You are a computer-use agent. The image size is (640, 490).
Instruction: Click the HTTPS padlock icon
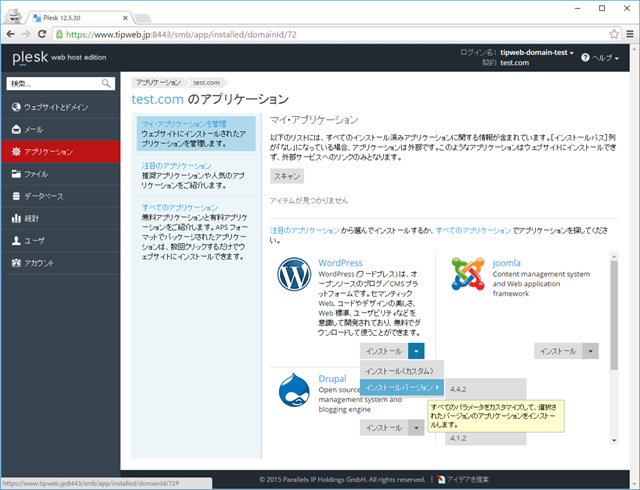(x=59, y=34)
